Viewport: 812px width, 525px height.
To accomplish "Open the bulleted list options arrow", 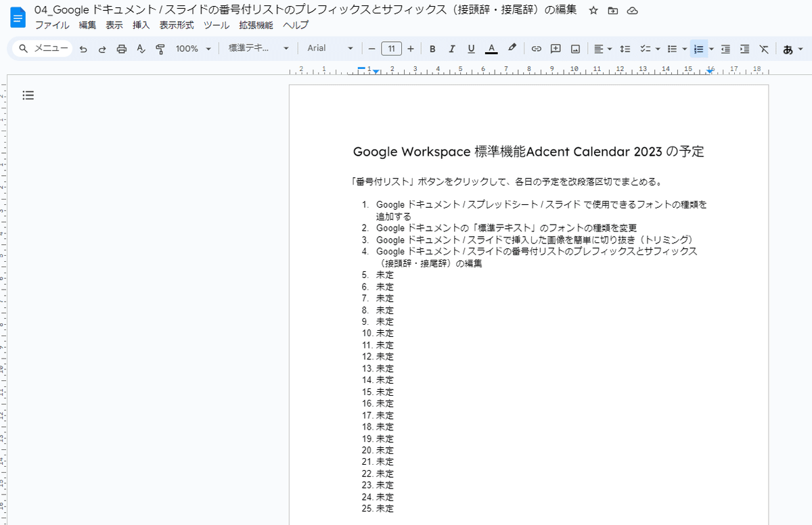I will 685,49.
